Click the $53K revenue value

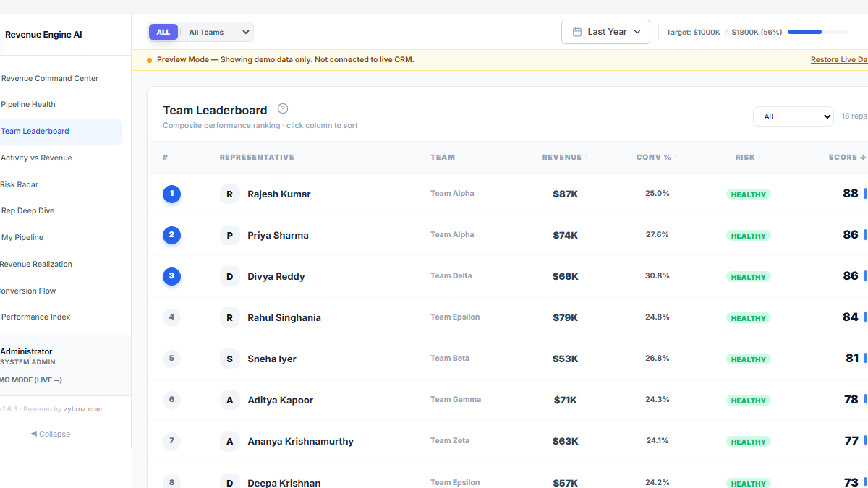(566, 359)
